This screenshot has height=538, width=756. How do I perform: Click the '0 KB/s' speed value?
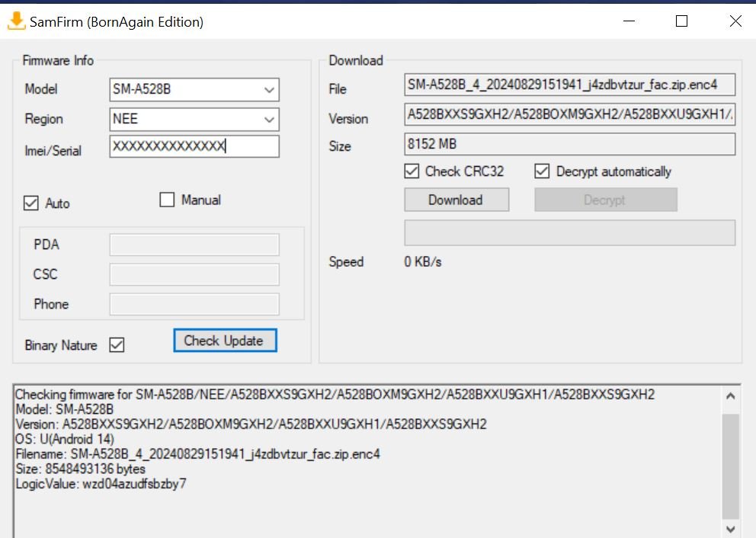(423, 262)
